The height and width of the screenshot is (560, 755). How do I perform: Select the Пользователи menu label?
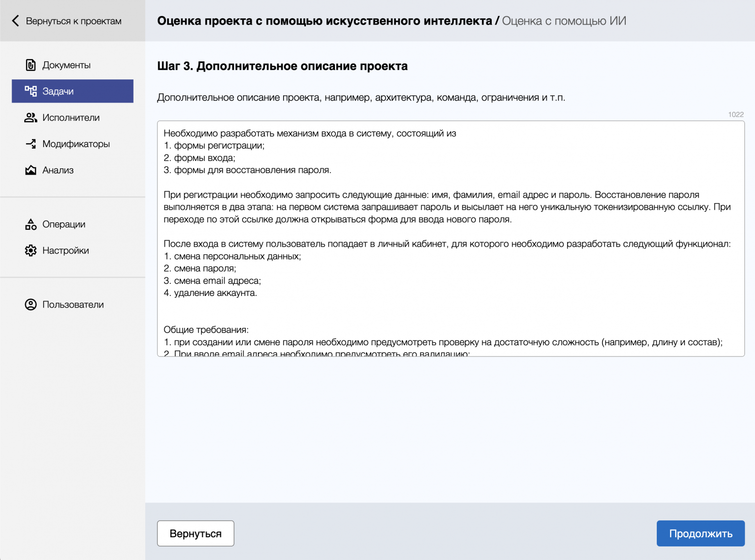[x=73, y=305]
